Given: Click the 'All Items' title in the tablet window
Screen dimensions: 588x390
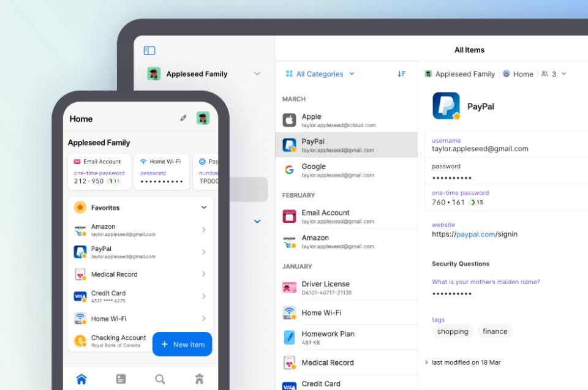Looking at the screenshot, I should point(469,50).
